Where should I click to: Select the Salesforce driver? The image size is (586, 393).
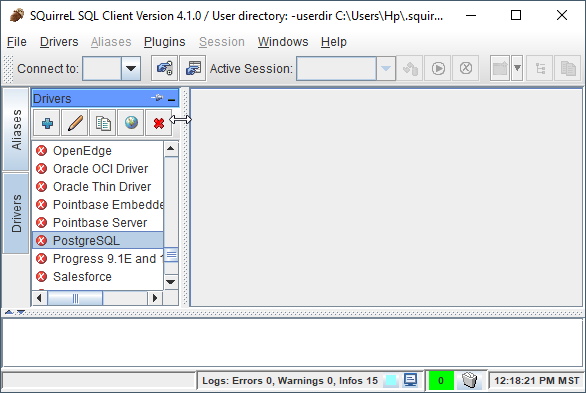pyautogui.click(x=98, y=276)
